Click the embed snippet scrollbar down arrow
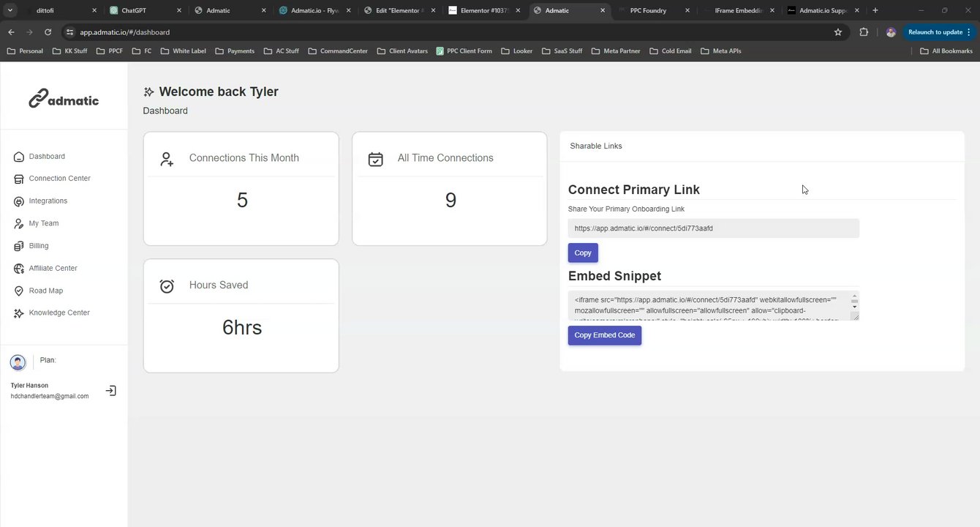Screen dimensions: 980x527 [854, 307]
